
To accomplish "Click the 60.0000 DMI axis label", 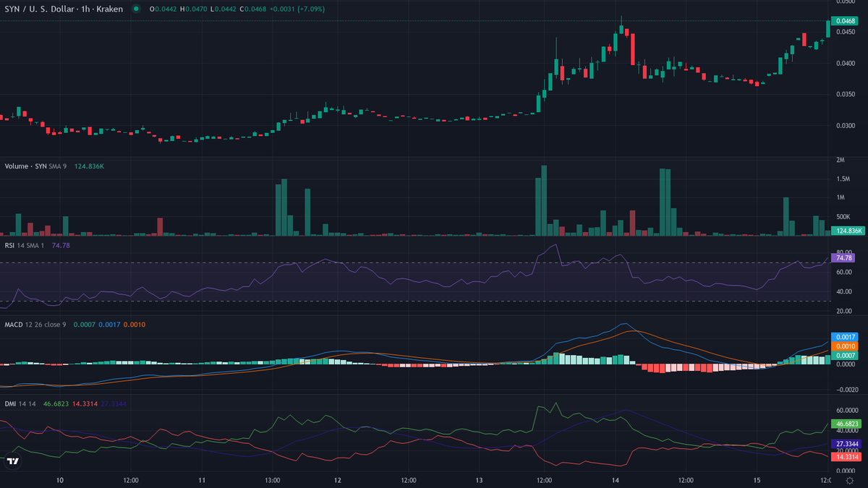I will 846,410.
